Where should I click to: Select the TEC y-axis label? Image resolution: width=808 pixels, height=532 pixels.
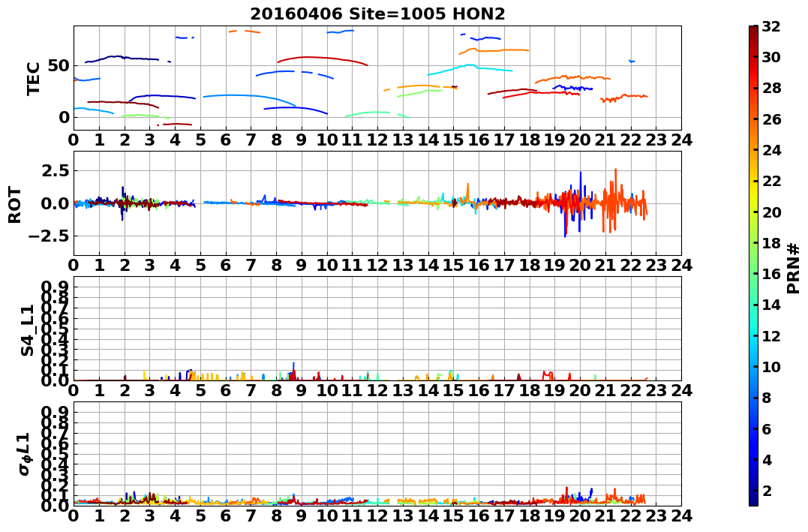click(33, 78)
